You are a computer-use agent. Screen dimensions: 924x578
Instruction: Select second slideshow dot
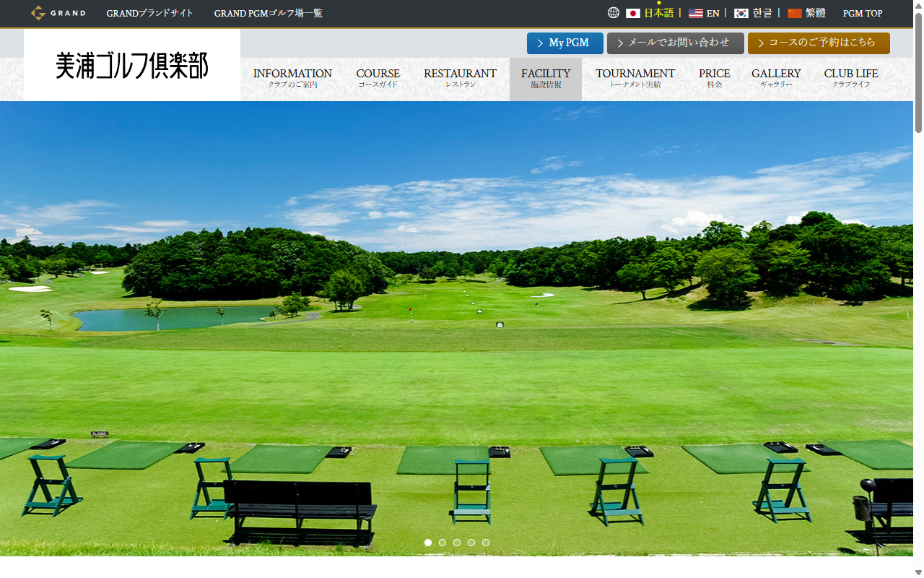click(x=443, y=543)
